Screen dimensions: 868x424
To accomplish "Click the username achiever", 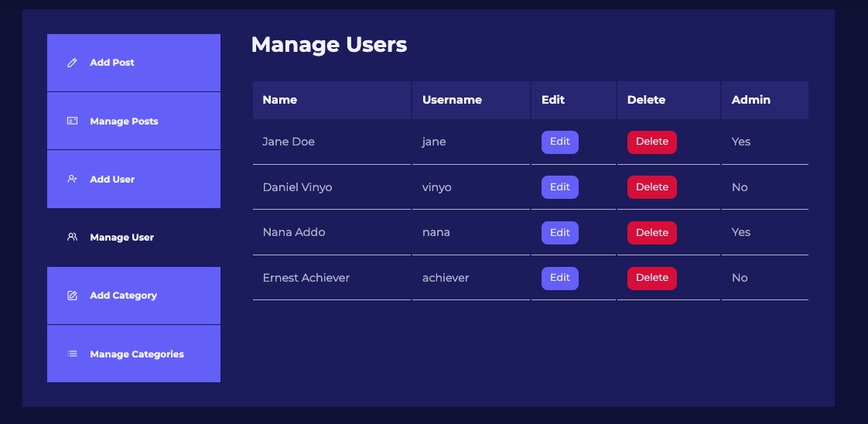I will [446, 278].
